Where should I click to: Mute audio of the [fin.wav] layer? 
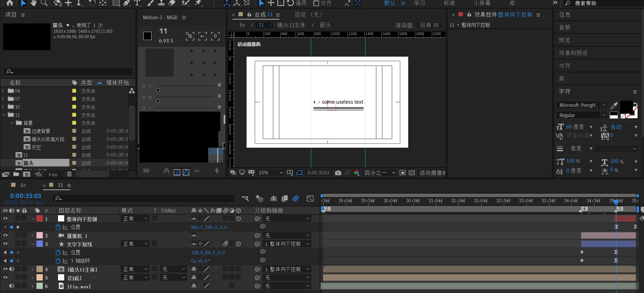pos(12,286)
